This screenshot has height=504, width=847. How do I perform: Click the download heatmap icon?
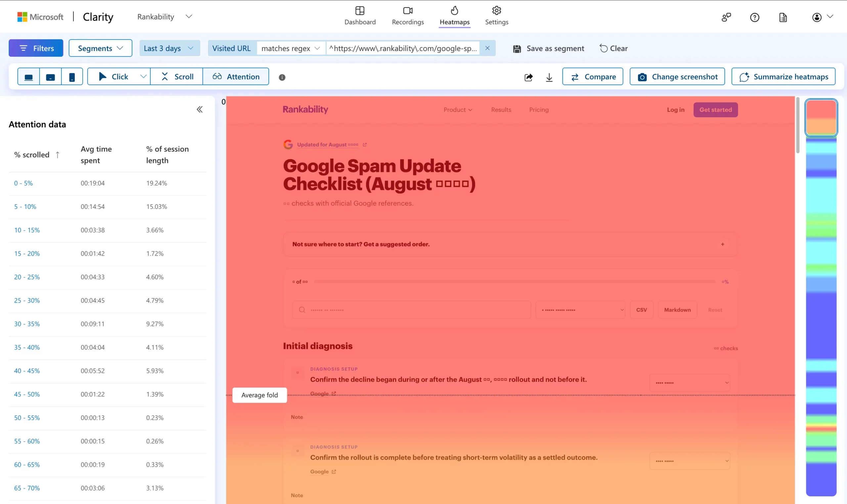pos(549,77)
